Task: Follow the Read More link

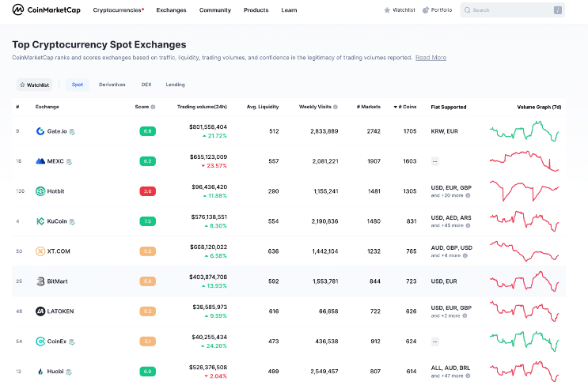Action: coord(431,58)
